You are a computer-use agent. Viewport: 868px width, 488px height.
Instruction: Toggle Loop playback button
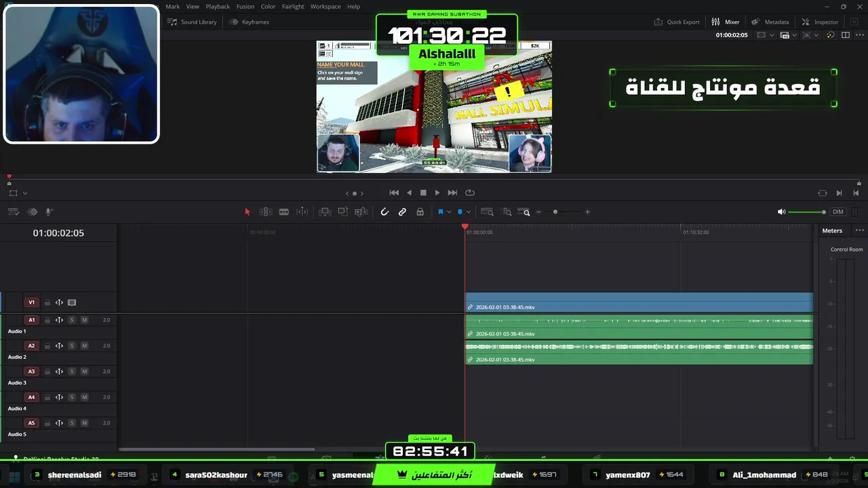470,192
